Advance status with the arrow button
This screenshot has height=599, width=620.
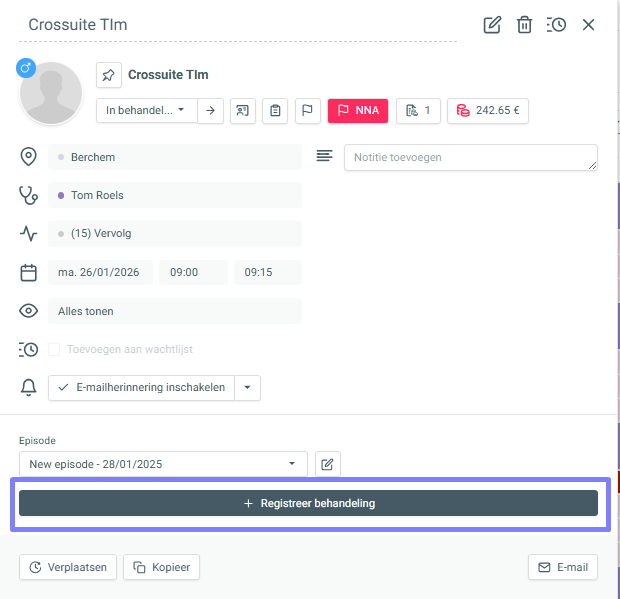tap(211, 110)
